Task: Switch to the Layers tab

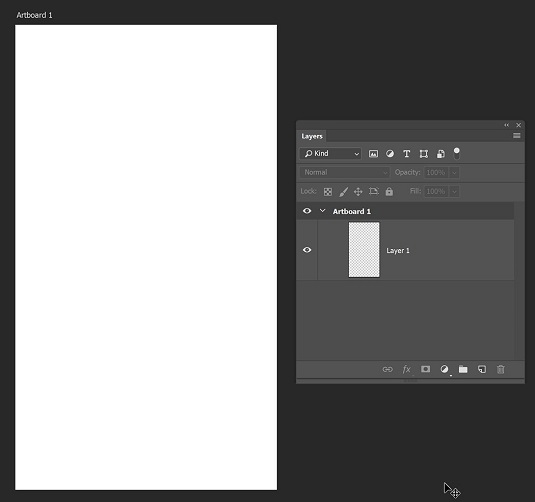Action: 312,136
